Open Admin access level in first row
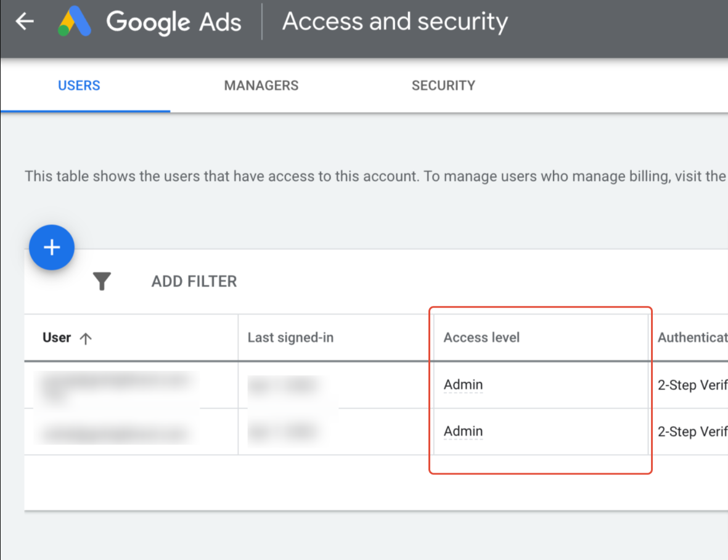Image resolution: width=728 pixels, height=560 pixels. pyautogui.click(x=463, y=385)
